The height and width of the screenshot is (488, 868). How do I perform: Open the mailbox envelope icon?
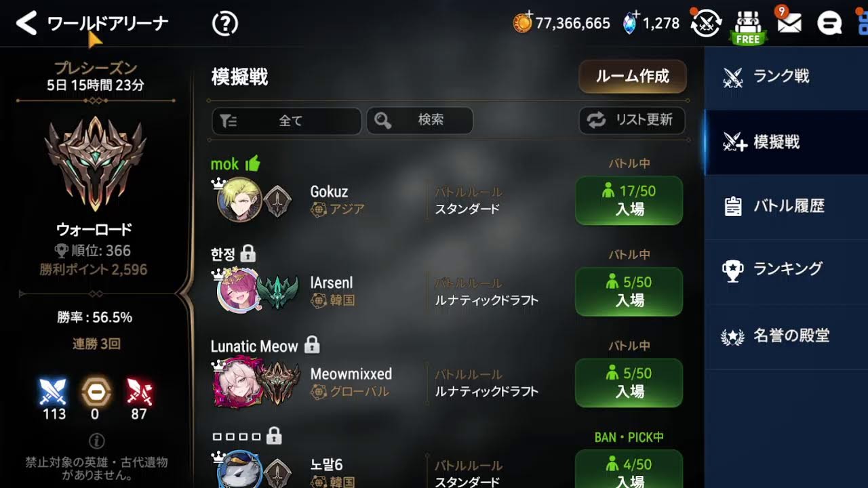point(789,24)
